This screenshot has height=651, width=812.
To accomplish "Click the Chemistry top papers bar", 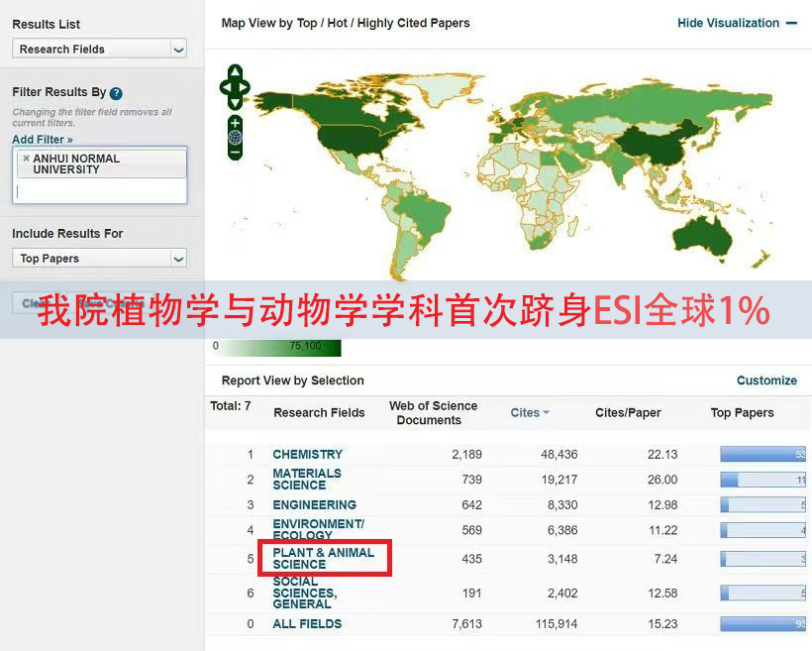I will point(762,455).
